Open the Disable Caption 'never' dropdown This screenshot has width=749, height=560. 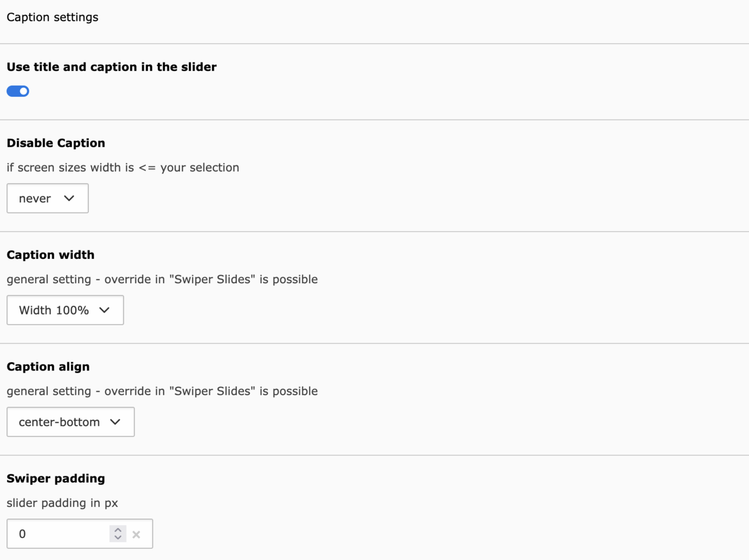(47, 198)
